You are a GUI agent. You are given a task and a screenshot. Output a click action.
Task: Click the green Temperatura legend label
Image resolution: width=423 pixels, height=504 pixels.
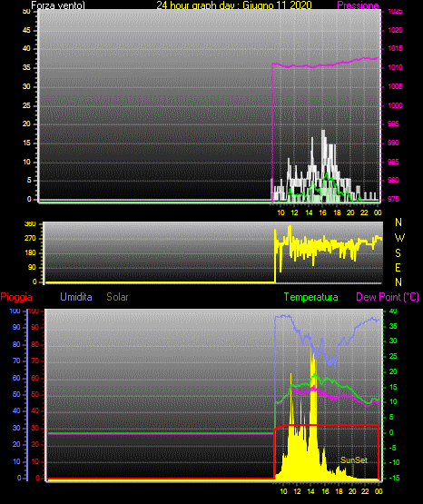pos(311,297)
